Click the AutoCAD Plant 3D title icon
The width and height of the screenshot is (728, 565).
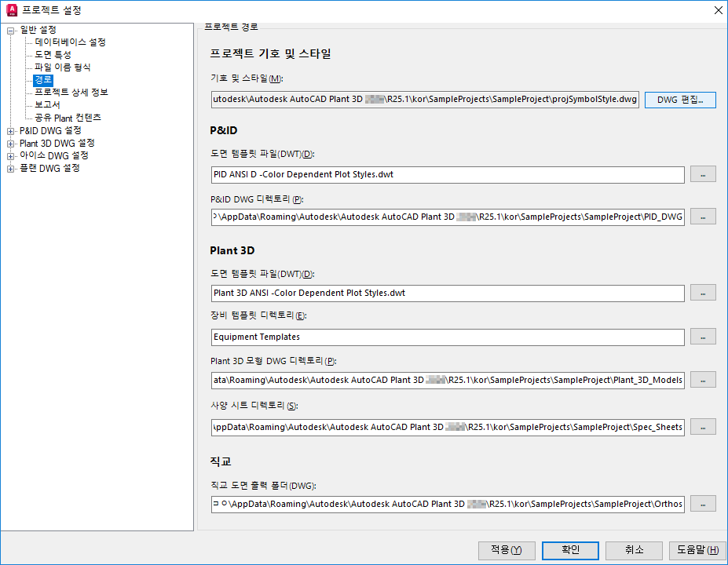(12, 10)
